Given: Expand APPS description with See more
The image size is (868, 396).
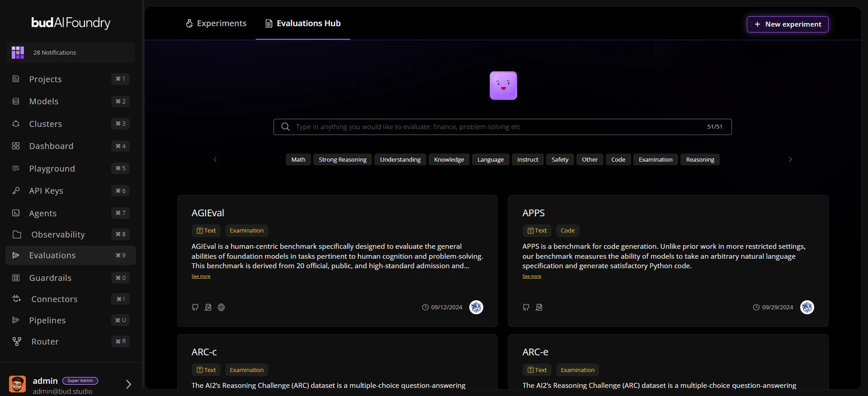Looking at the screenshot, I should [532, 276].
